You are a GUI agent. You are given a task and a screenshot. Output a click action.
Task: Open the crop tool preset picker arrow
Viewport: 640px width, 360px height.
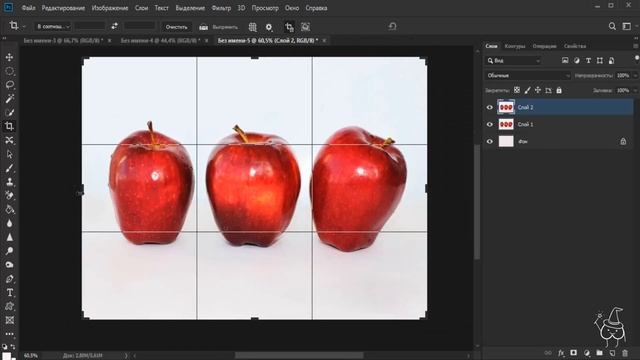pyautogui.click(x=24, y=27)
